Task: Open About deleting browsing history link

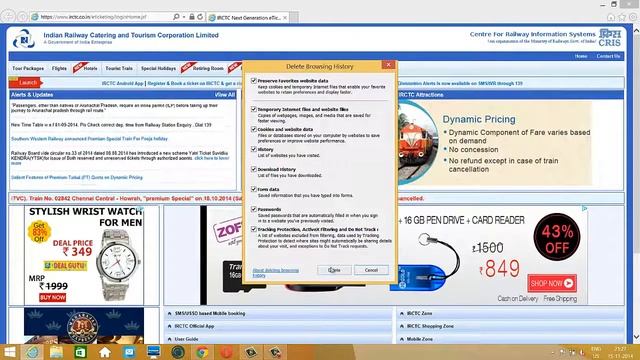Action: tap(276, 273)
